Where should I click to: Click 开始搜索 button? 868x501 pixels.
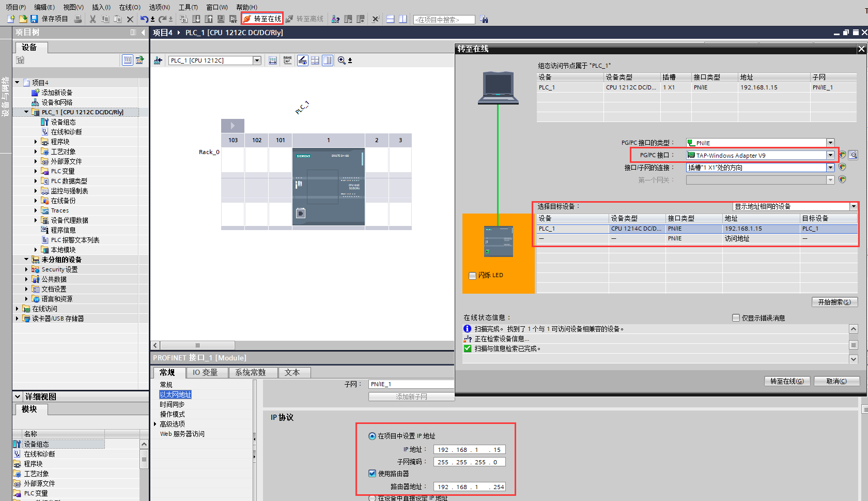coord(834,302)
